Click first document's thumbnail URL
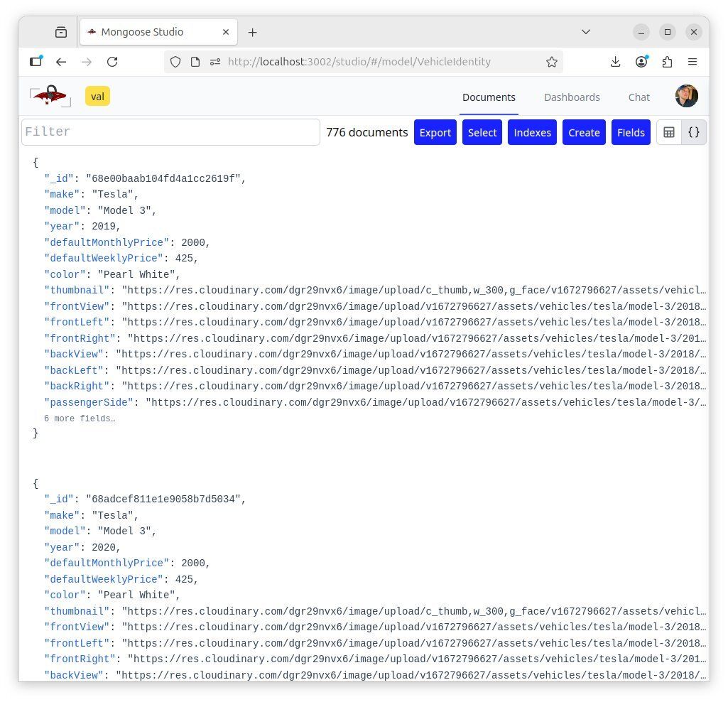 pyautogui.click(x=414, y=291)
